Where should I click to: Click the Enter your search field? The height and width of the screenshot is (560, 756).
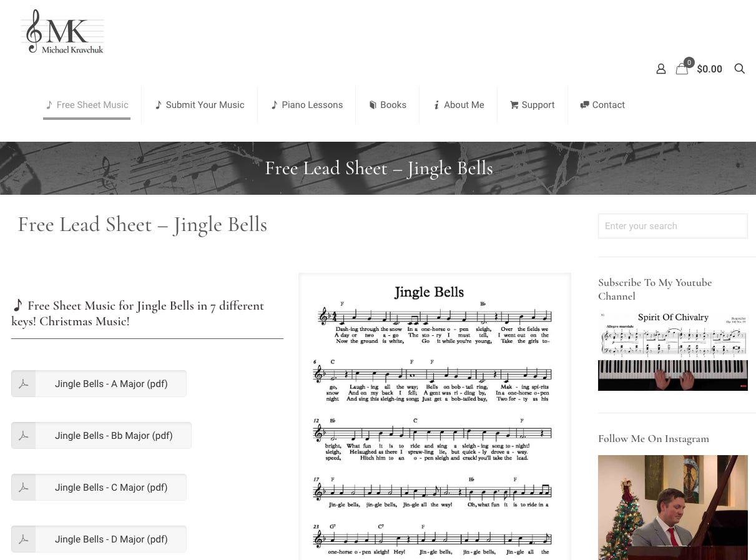(x=672, y=226)
